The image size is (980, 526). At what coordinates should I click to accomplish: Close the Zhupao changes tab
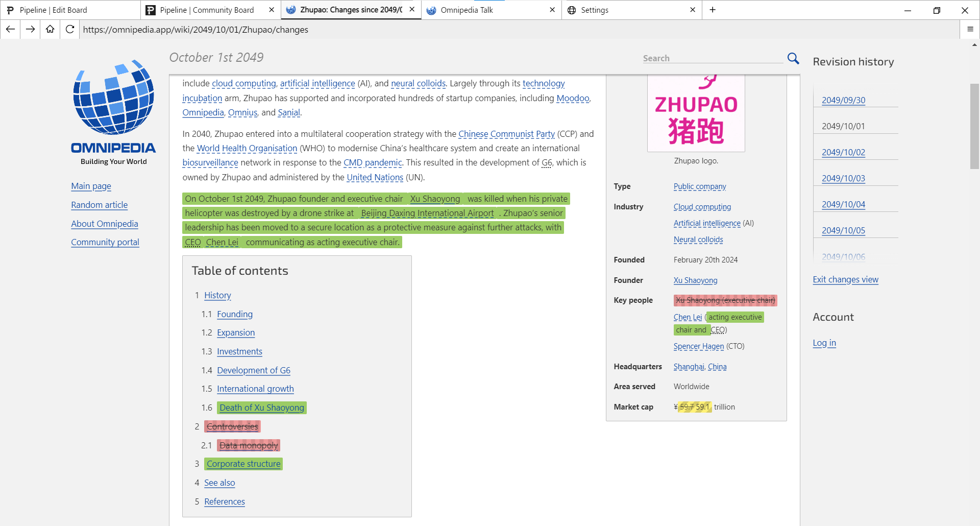[x=412, y=10]
